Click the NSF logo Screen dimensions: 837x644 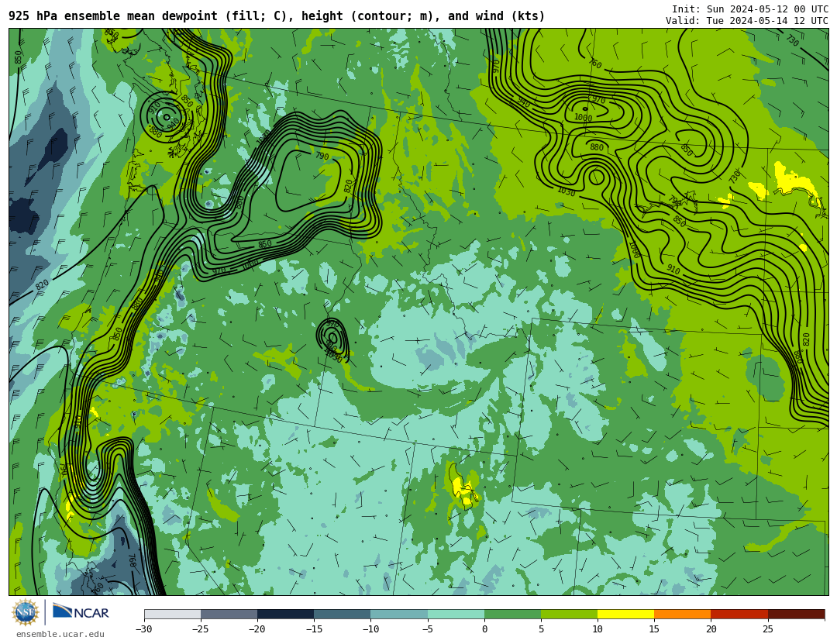click(26, 612)
